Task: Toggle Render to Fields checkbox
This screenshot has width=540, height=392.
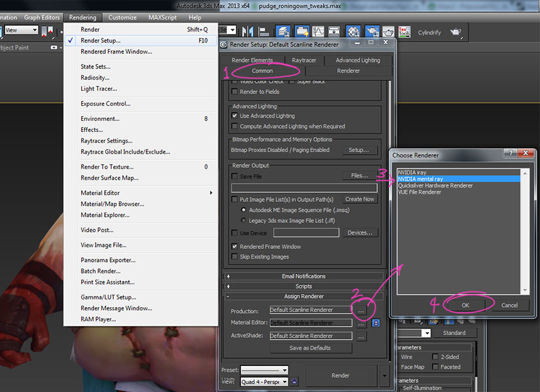Action: [235, 91]
